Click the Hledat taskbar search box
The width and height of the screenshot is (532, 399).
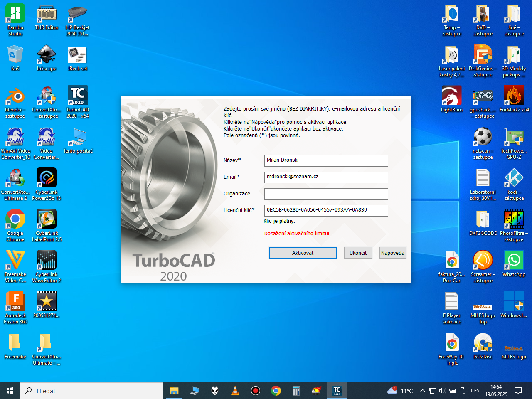tap(91, 391)
